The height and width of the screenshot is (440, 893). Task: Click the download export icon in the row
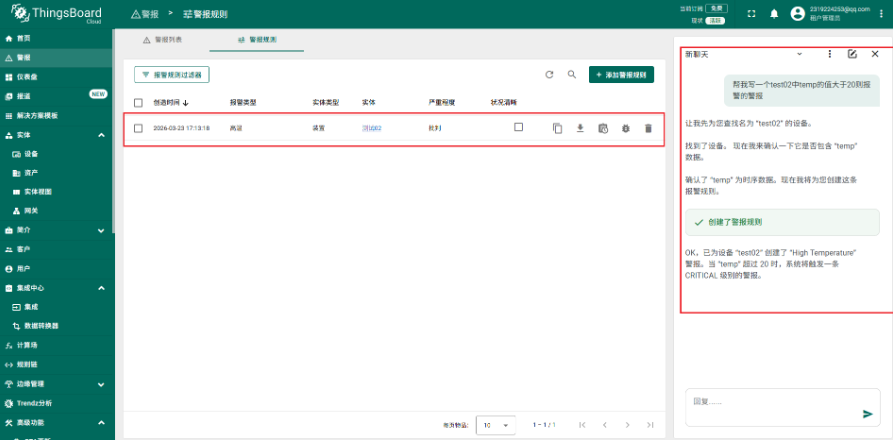pyautogui.click(x=580, y=129)
